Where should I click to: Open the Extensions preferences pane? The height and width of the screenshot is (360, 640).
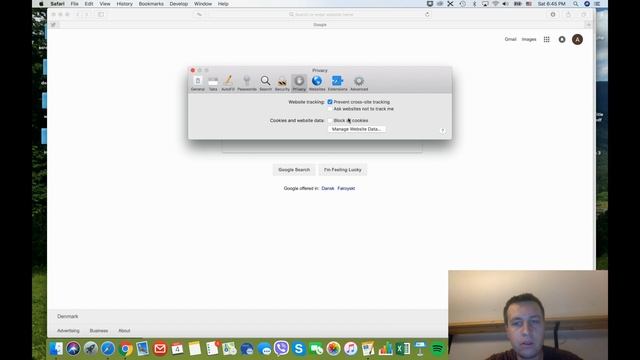pyautogui.click(x=338, y=83)
